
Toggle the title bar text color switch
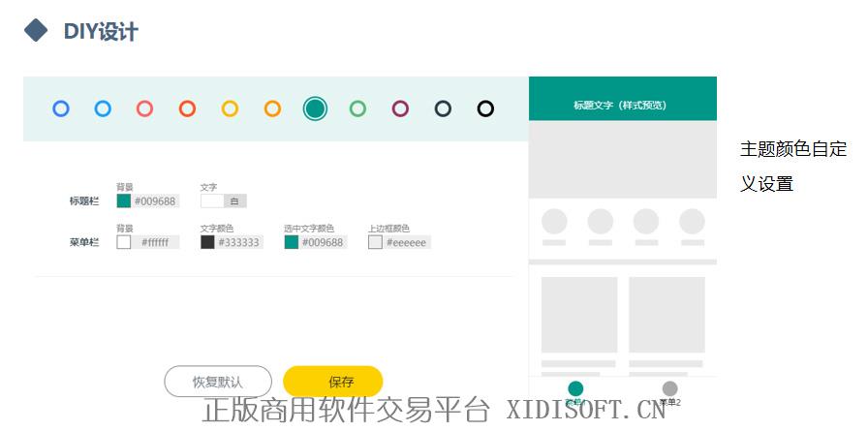pyautogui.click(x=224, y=201)
